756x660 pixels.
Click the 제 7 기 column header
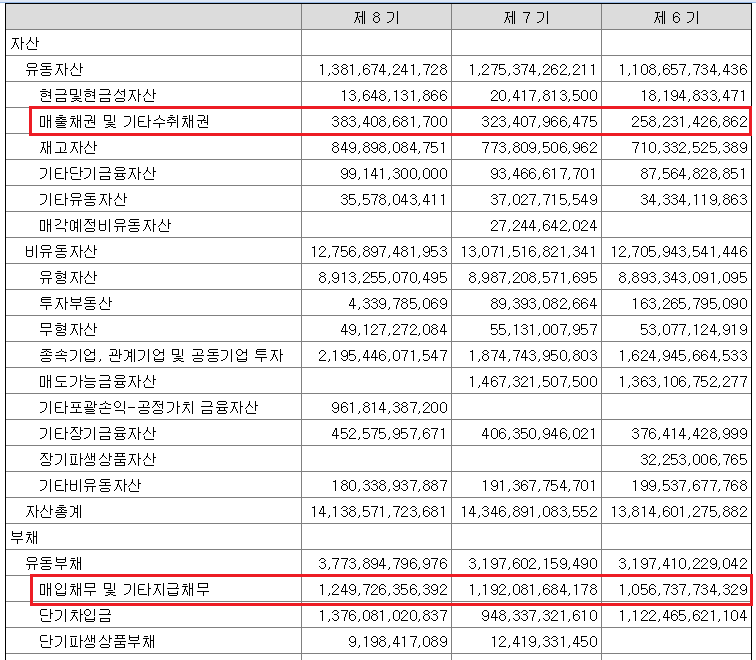click(526, 17)
